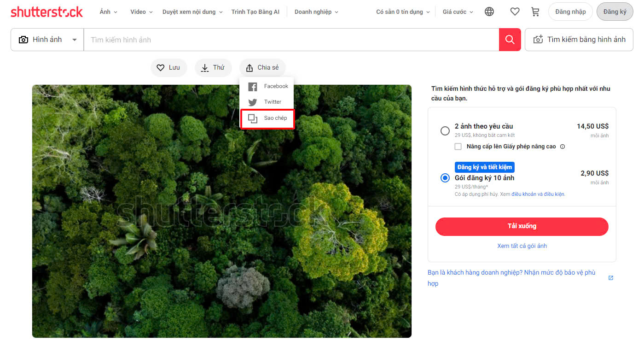644x347 pixels.
Task: Choose Twitter in share menu
Action: pos(267,102)
